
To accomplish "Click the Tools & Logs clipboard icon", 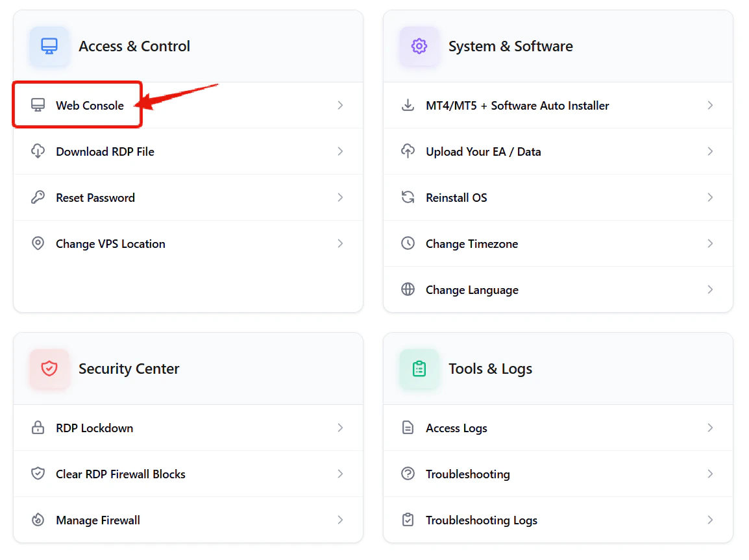I will (x=419, y=368).
